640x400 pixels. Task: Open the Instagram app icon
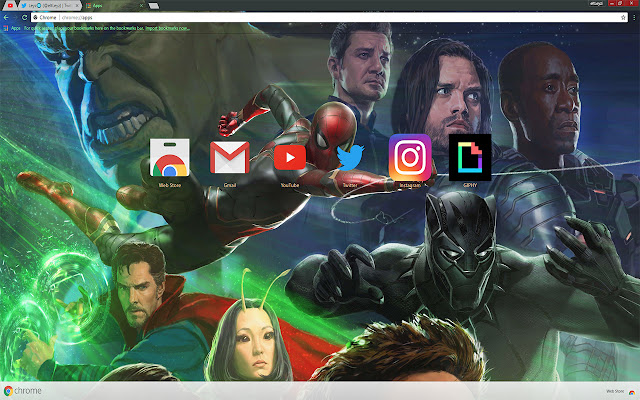[410, 157]
